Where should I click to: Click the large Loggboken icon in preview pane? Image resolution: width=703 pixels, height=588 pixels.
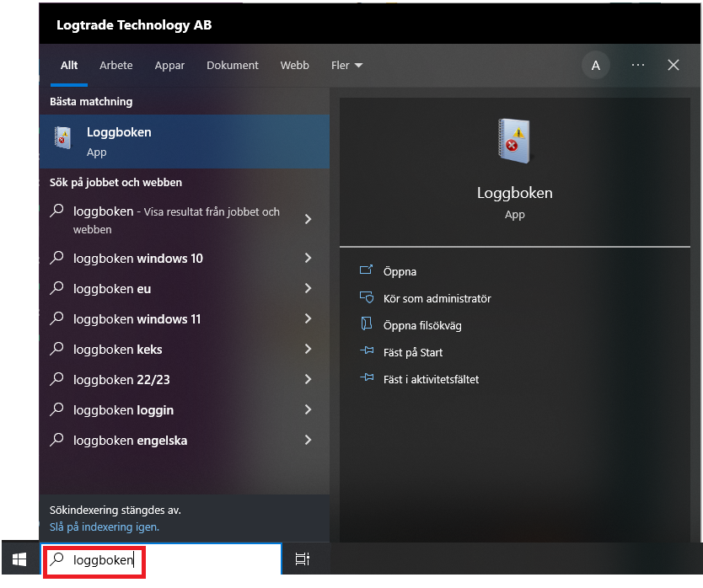(x=514, y=141)
